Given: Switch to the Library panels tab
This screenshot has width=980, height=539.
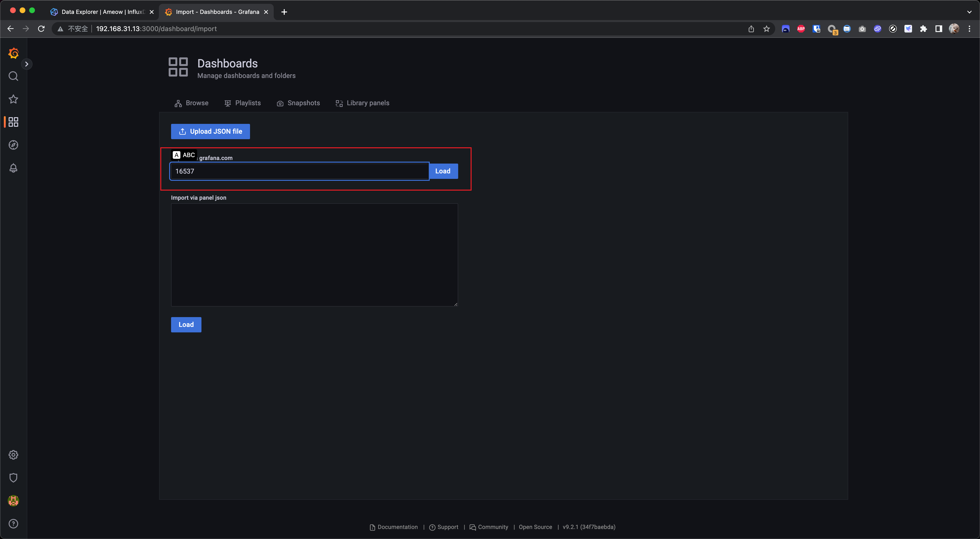Looking at the screenshot, I should [x=362, y=103].
